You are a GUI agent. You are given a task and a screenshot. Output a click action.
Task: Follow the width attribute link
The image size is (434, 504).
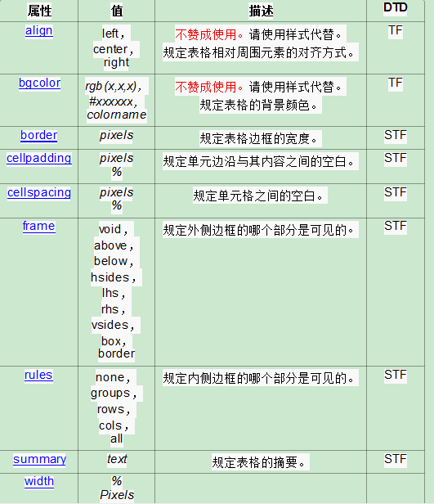point(39,481)
